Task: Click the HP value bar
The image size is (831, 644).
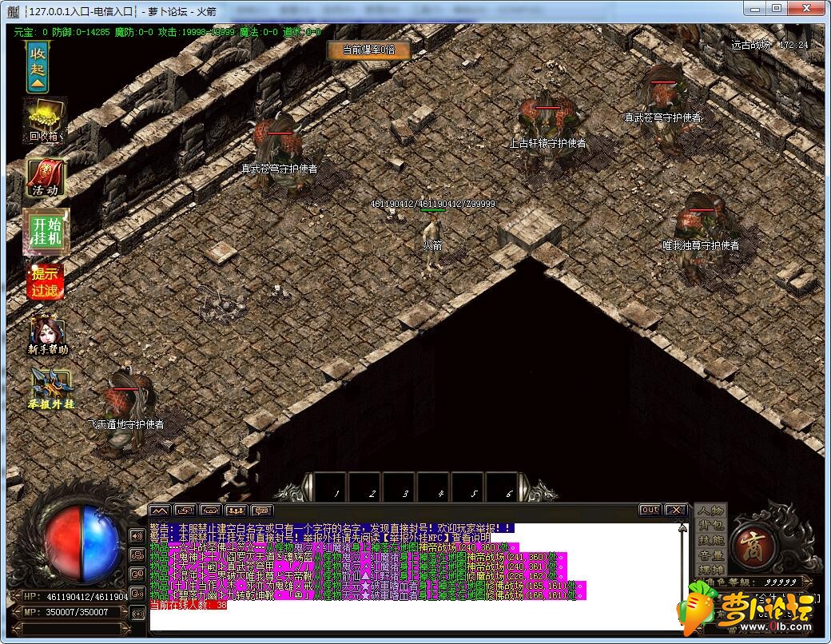Action: pyautogui.click(x=75, y=597)
